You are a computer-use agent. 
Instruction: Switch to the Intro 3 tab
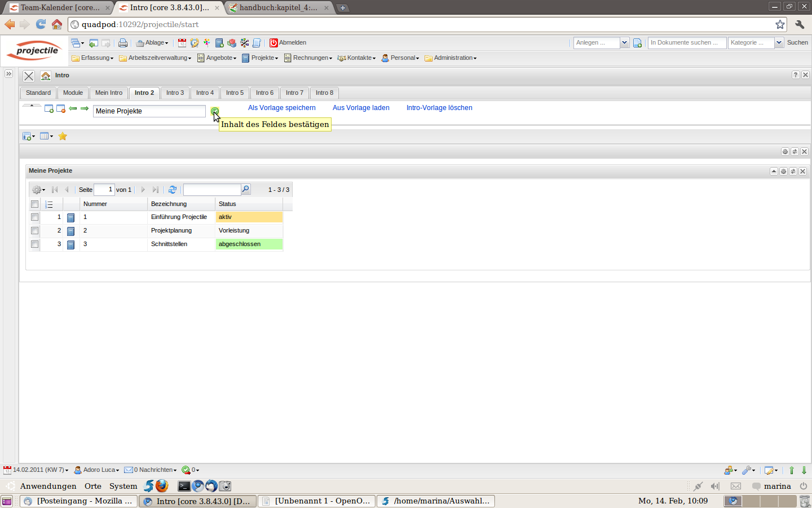[175, 93]
